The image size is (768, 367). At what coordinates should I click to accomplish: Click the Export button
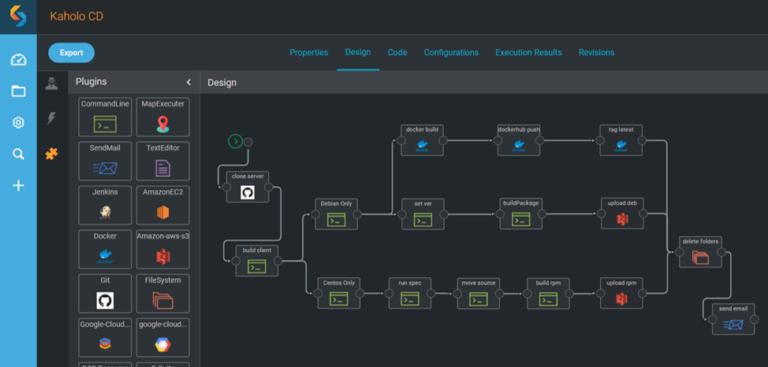tap(72, 53)
